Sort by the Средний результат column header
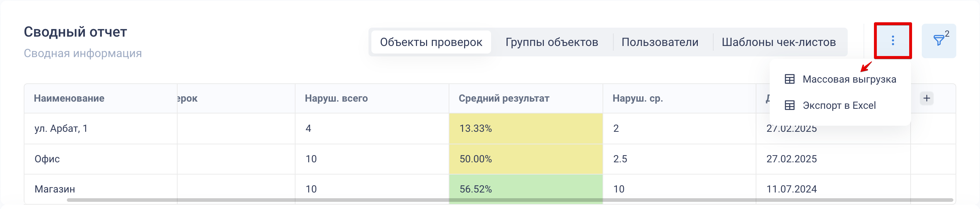980x209 pixels. (x=504, y=98)
